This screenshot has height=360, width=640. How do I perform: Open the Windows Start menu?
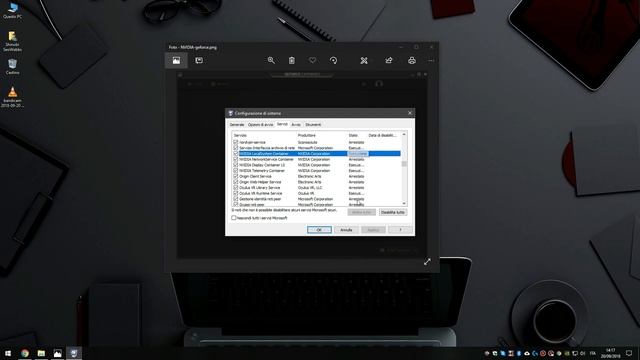click(8, 353)
